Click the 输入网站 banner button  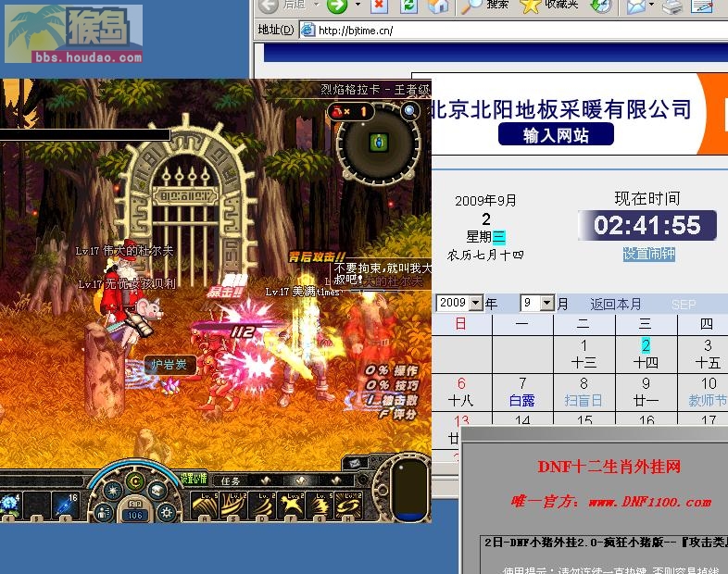(556, 135)
